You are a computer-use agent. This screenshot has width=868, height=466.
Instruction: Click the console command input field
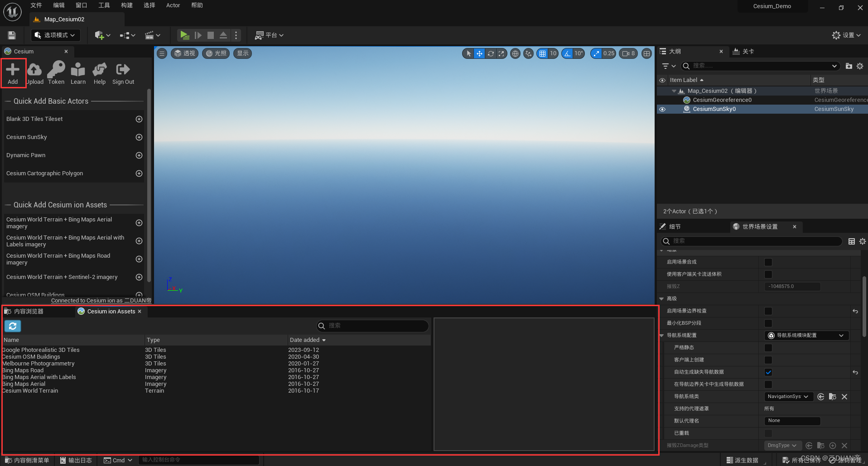[x=199, y=460]
